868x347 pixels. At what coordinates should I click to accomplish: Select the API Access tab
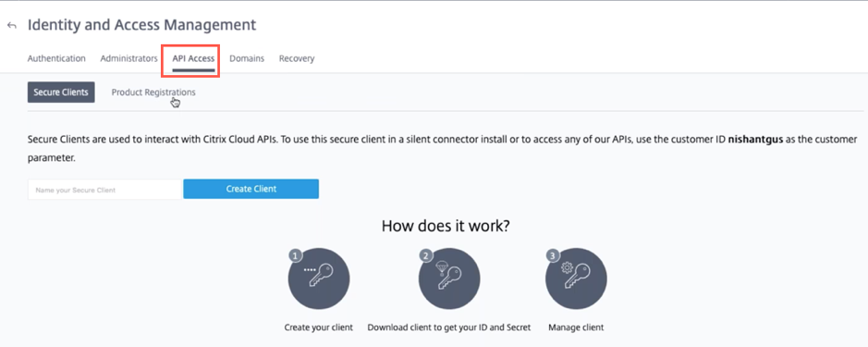pyautogui.click(x=193, y=58)
